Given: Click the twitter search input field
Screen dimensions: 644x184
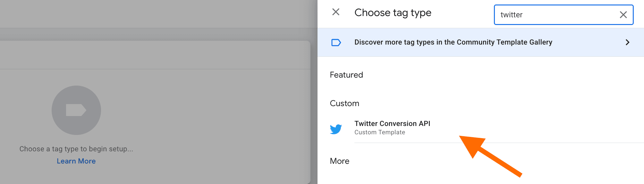Looking at the screenshot, I should pyautogui.click(x=563, y=15).
